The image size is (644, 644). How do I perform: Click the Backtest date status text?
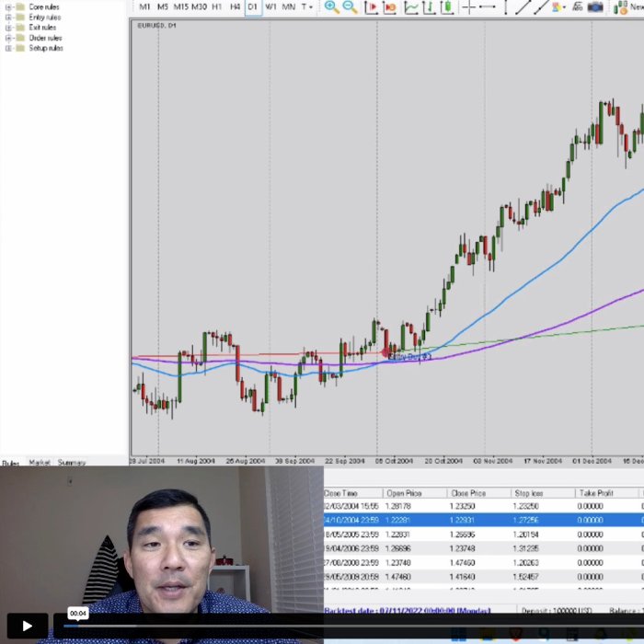click(x=408, y=611)
